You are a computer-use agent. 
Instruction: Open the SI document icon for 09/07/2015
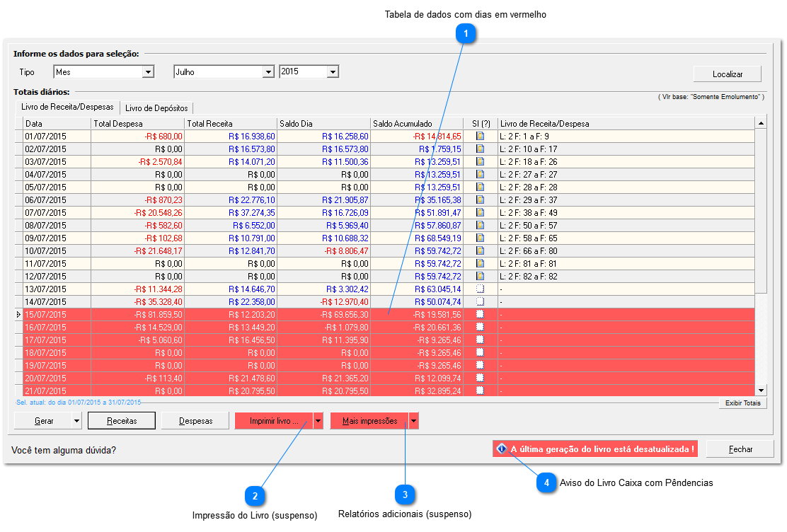(481, 238)
